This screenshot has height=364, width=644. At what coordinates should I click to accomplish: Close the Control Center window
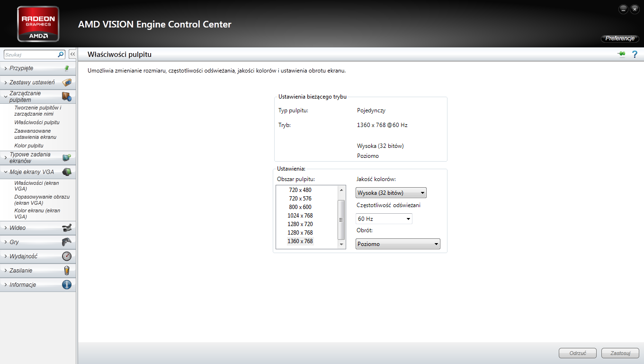pyautogui.click(x=635, y=9)
